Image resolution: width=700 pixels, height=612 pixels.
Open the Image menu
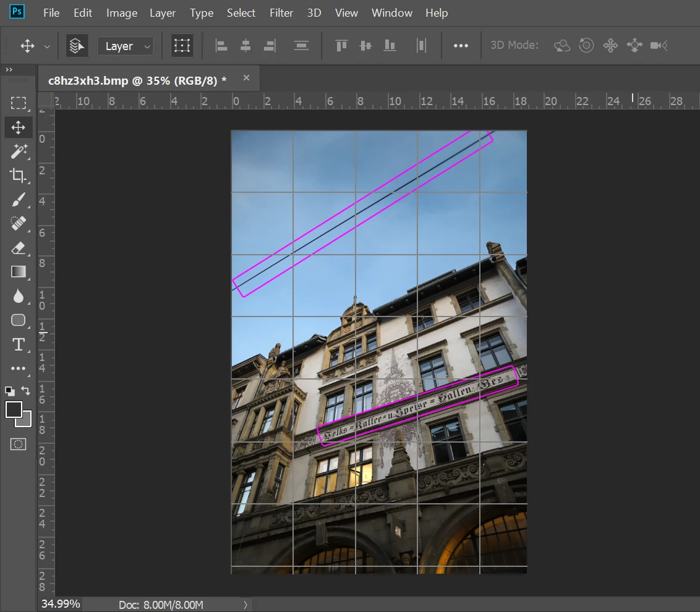click(121, 13)
